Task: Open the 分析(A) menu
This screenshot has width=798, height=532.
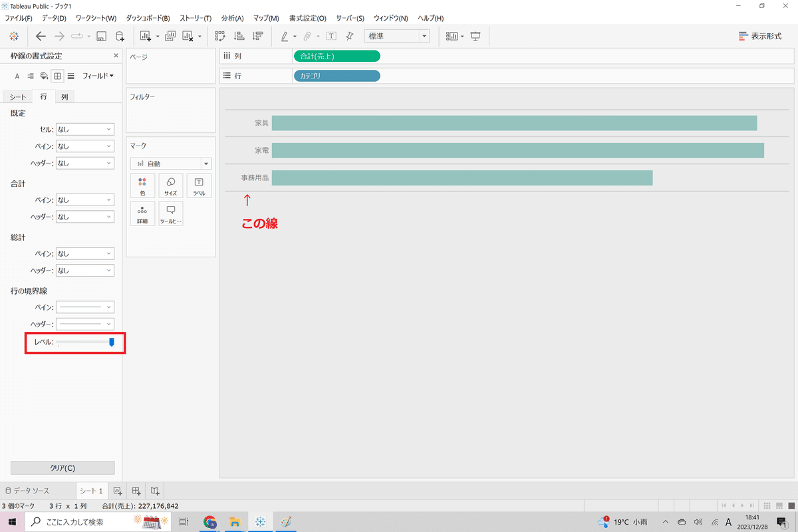Action: coord(233,18)
